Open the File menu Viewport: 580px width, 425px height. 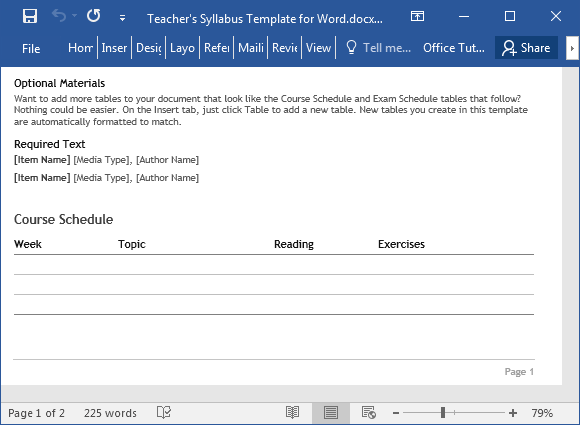pos(31,48)
